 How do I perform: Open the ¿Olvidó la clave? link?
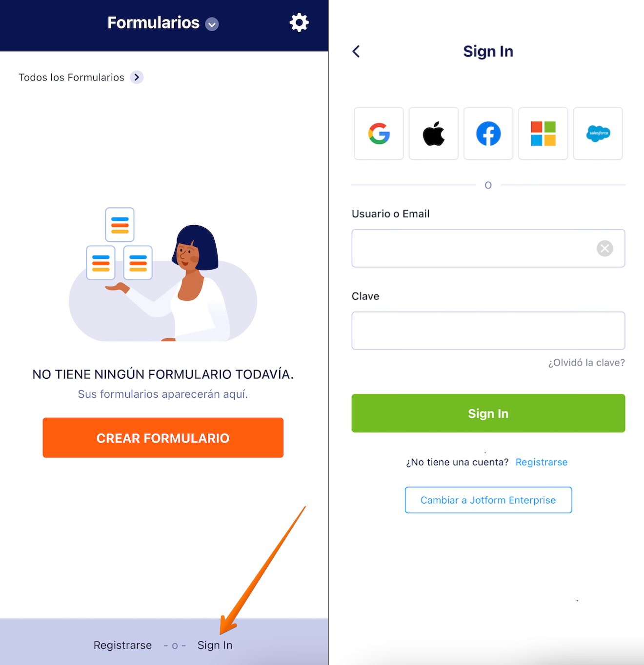click(586, 363)
